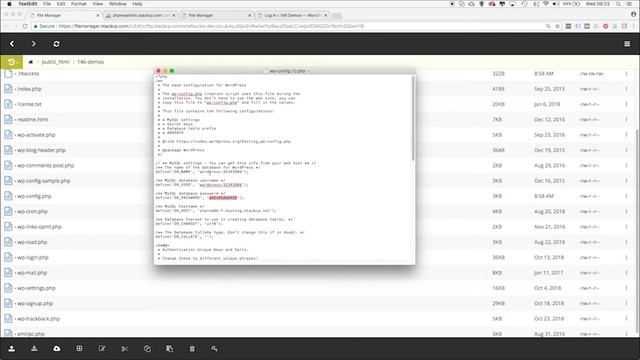640x360 pixels.
Task: Click the copy icon in bottom toolbar
Action: (x=147, y=349)
